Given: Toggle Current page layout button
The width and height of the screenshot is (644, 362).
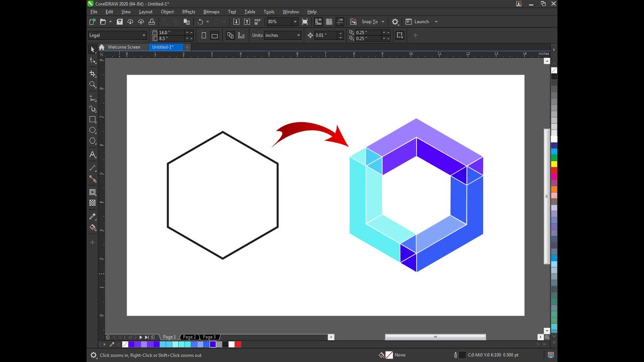Looking at the screenshot, I should (x=241, y=35).
